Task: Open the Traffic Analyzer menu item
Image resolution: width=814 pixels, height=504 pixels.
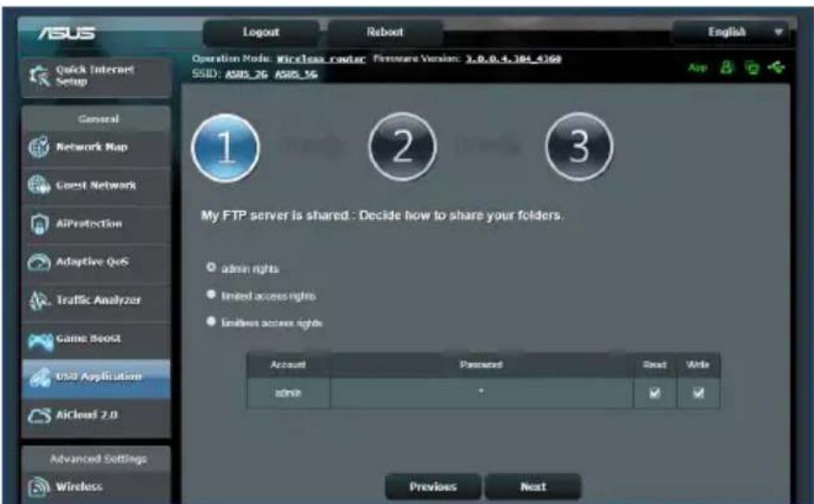Action: pos(96,300)
